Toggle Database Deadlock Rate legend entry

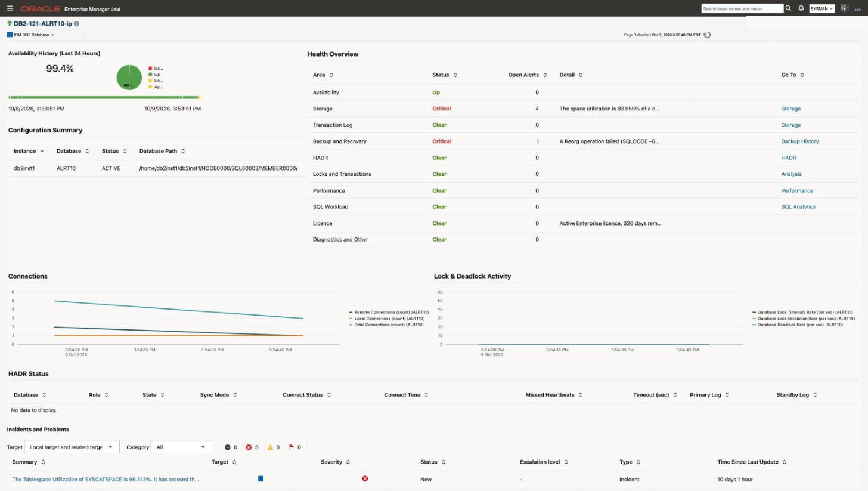[x=797, y=325]
